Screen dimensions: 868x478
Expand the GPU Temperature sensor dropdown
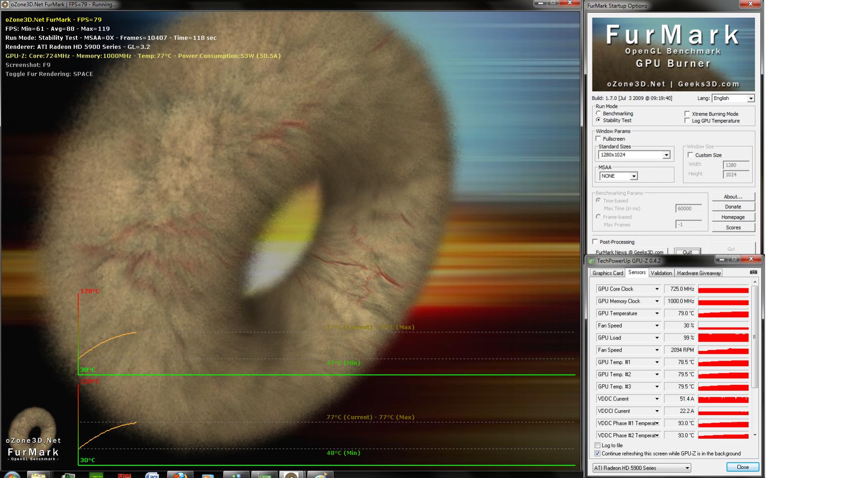pyautogui.click(x=628, y=313)
